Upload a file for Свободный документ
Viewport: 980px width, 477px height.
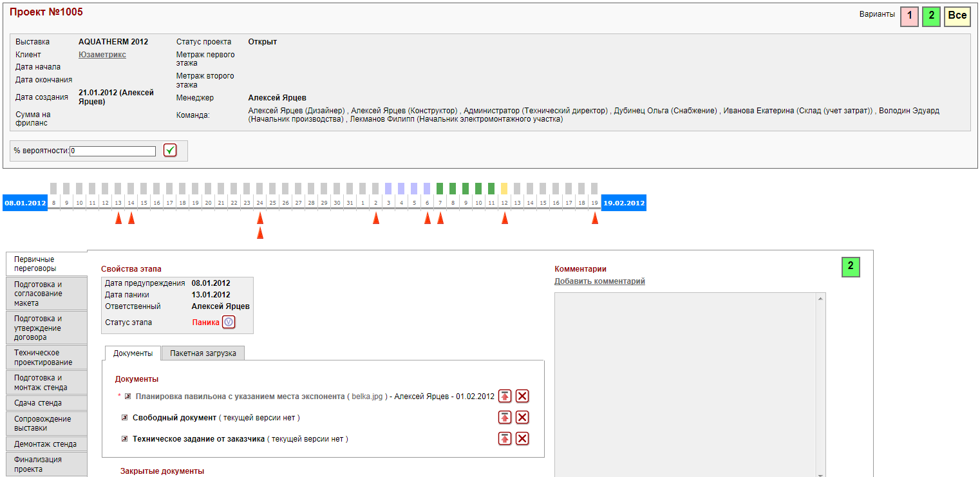[505, 418]
